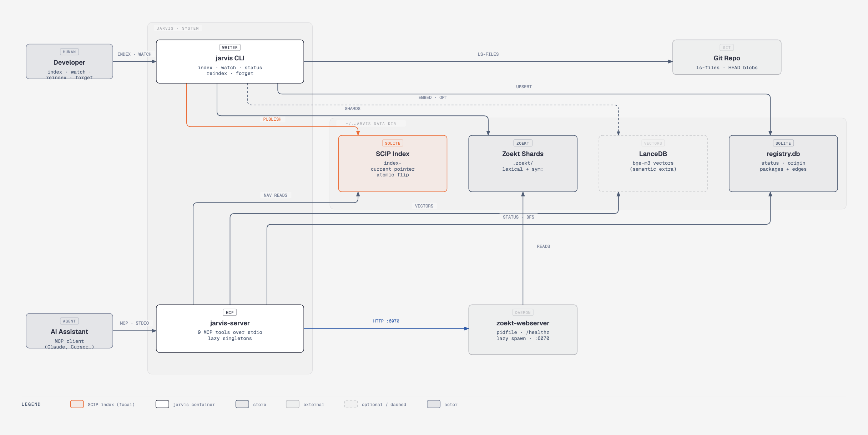Click the GIT tag badge
The width and height of the screenshot is (868, 435).
click(x=727, y=47)
